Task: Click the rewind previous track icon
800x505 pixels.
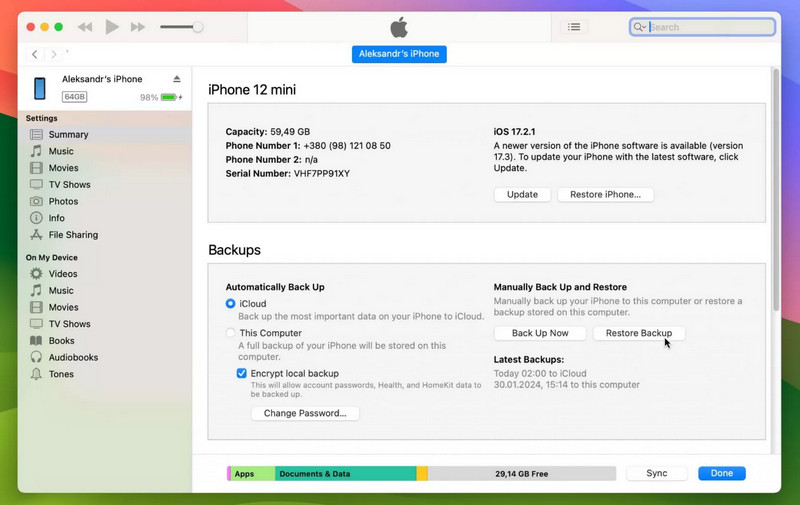Action: [x=85, y=27]
